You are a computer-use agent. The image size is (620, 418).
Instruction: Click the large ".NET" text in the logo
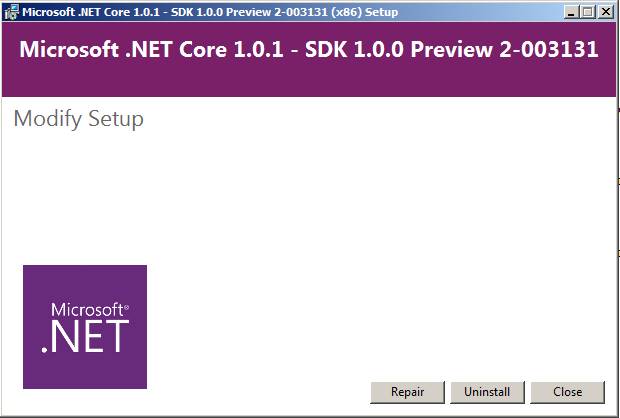[x=85, y=336]
